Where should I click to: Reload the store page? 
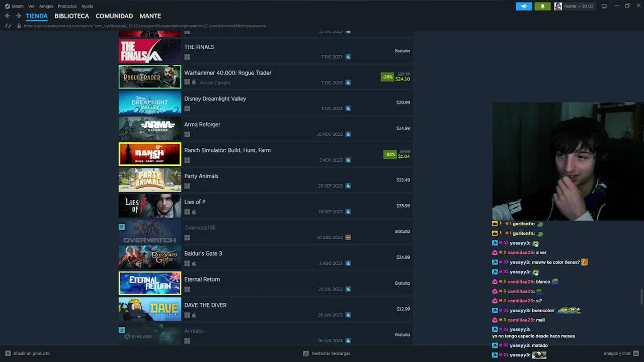(8, 26)
